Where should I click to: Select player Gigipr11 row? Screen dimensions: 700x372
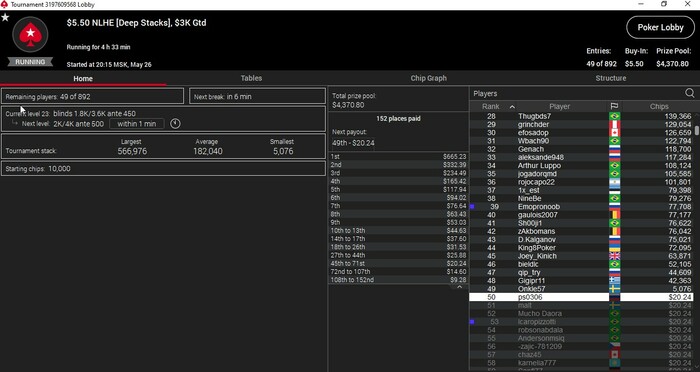581,280
